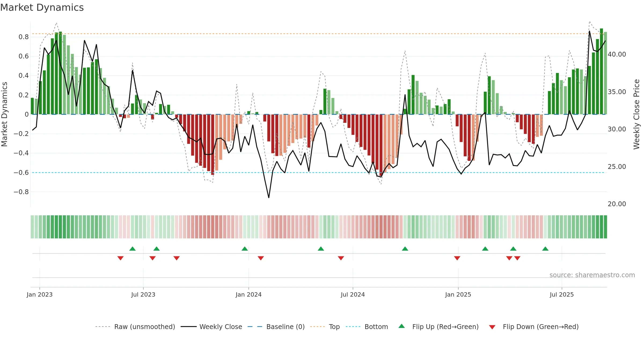Screen dimensions: 644x362
Task: Click the 20.00 price axis label
Action: coord(617,204)
